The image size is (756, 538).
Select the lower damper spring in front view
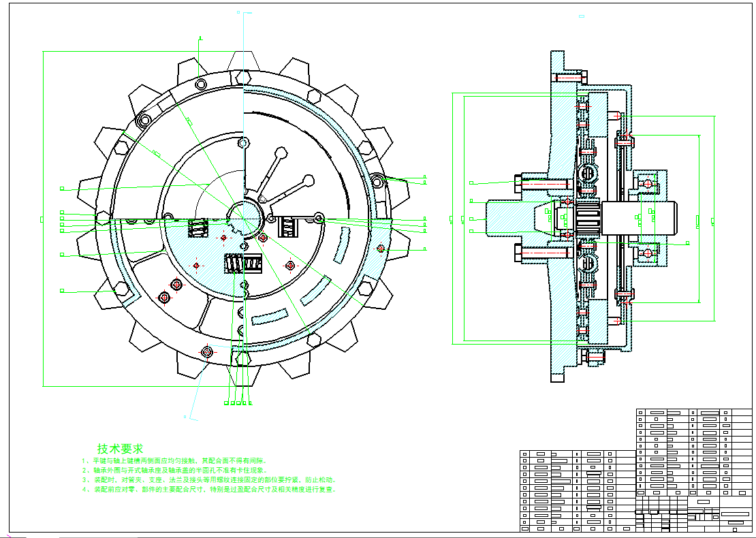pos(244,263)
